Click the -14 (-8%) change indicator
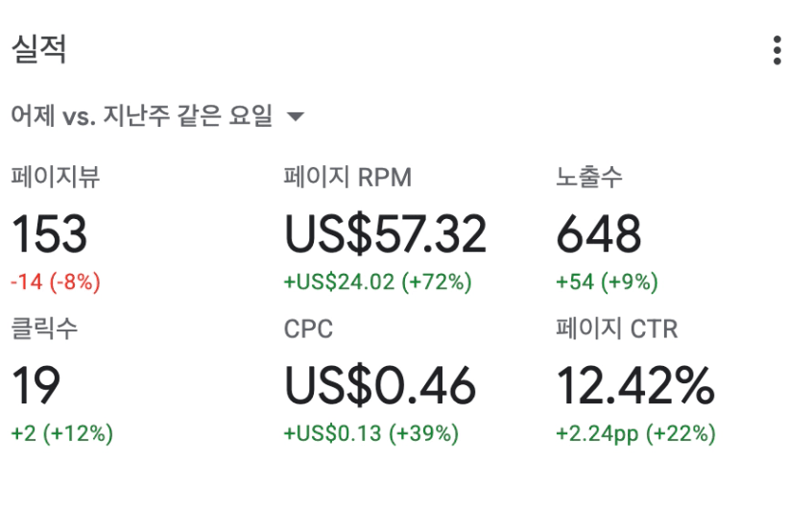The image size is (812, 513). tap(56, 281)
